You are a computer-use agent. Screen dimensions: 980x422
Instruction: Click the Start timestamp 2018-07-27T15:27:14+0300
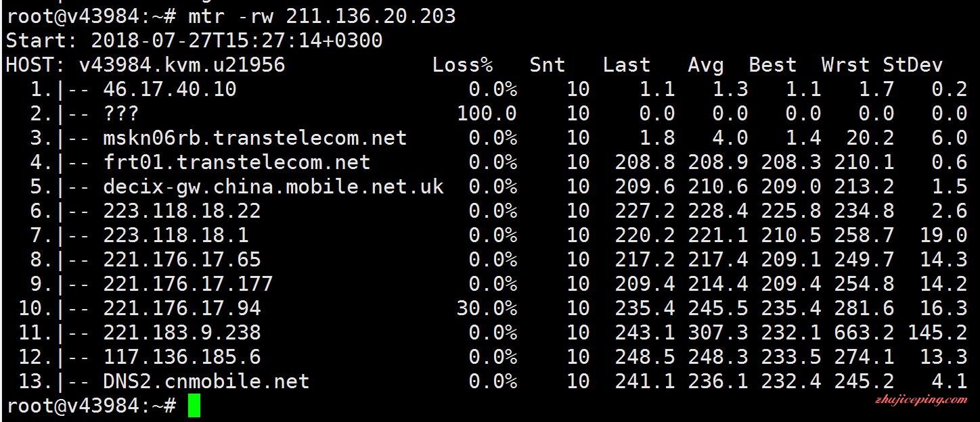[237, 41]
